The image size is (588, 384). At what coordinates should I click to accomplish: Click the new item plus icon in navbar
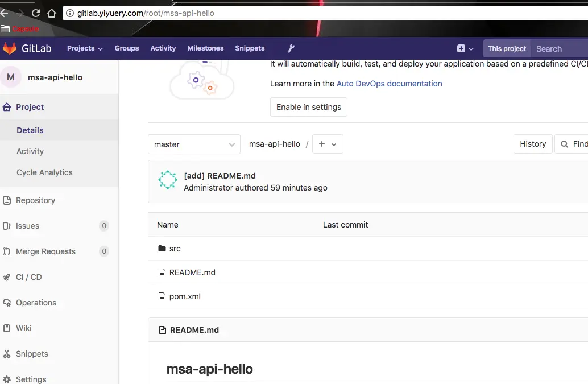point(461,48)
